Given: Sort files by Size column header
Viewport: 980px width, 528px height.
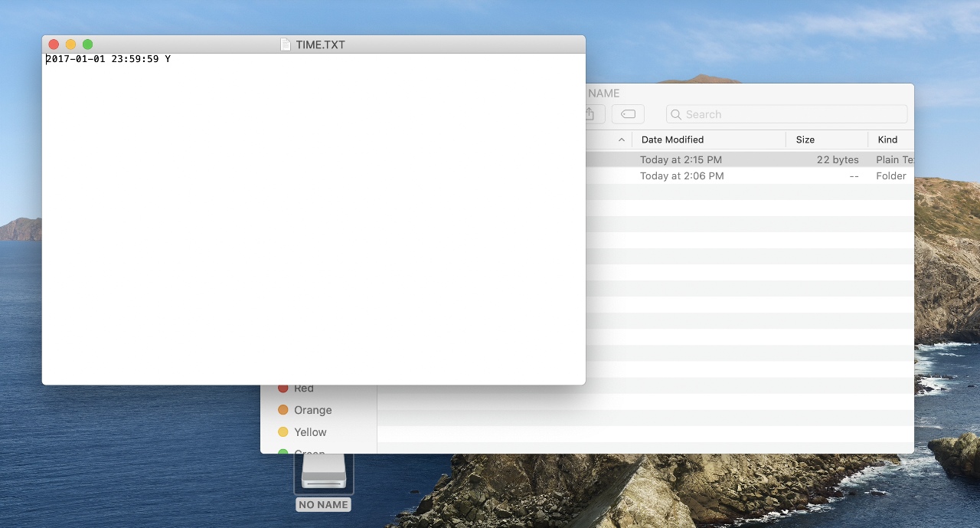Looking at the screenshot, I should (805, 139).
